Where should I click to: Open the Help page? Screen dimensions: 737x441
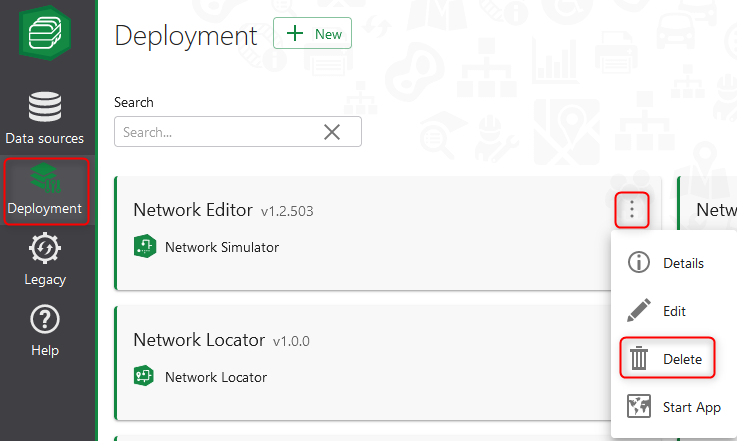[x=45, y=331]
